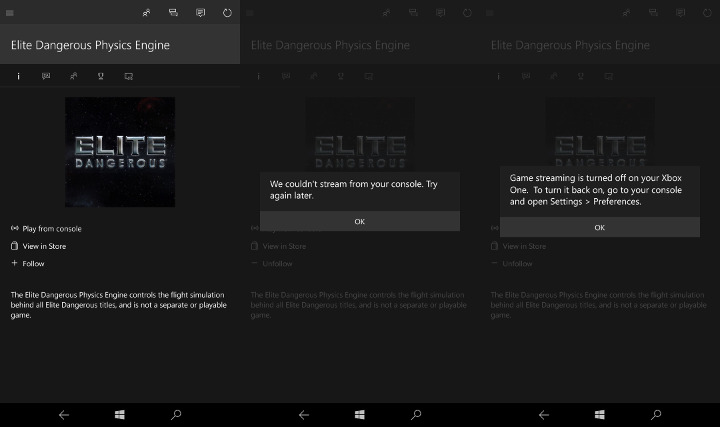Click the couldn't stream from console message

[354, 190]
